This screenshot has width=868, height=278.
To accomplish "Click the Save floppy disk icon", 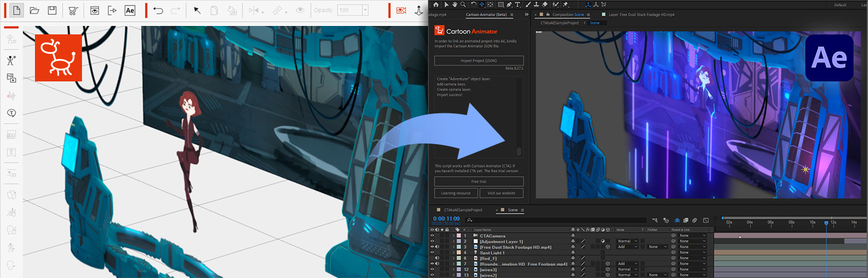I will click(52, 10).
